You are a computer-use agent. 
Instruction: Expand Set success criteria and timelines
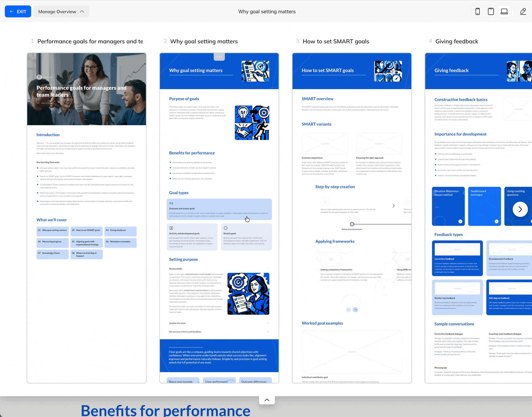click(x=268, y=332)
